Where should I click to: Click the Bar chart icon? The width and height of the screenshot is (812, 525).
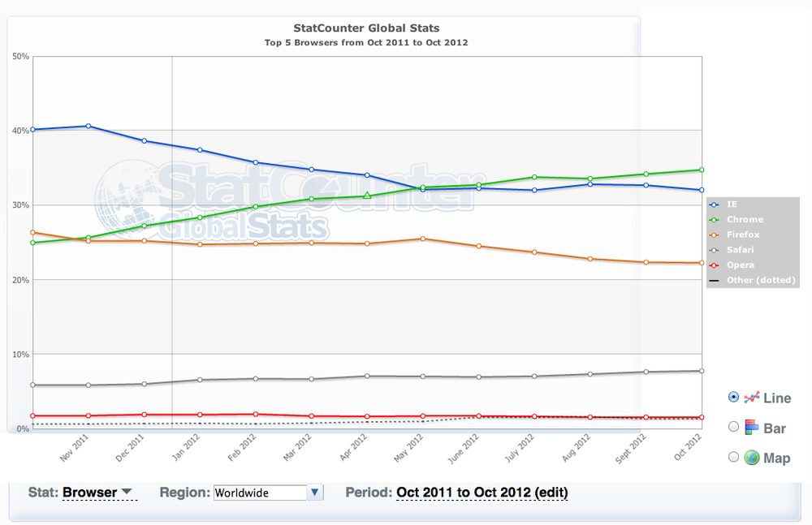click(x=753, y=426)
